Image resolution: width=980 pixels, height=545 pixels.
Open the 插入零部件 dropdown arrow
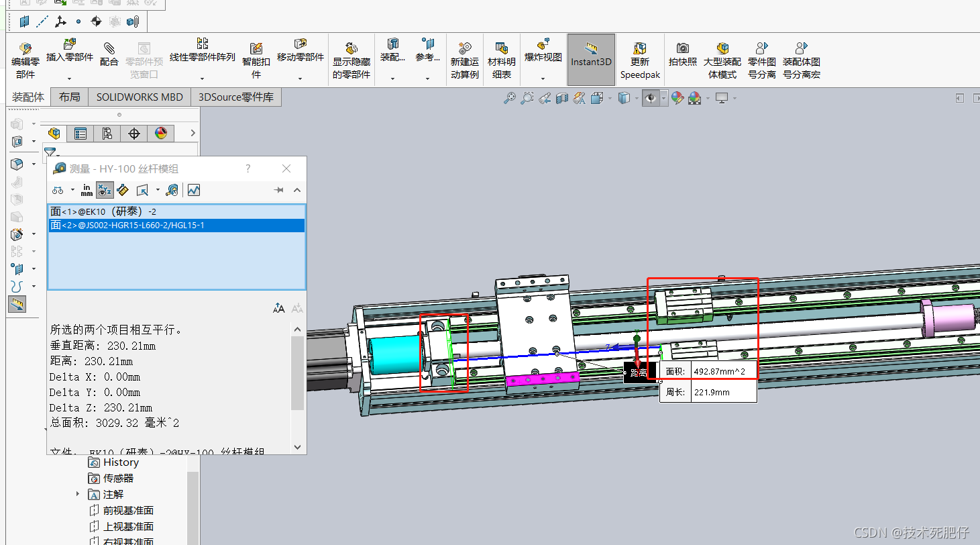tap(70, 79)
